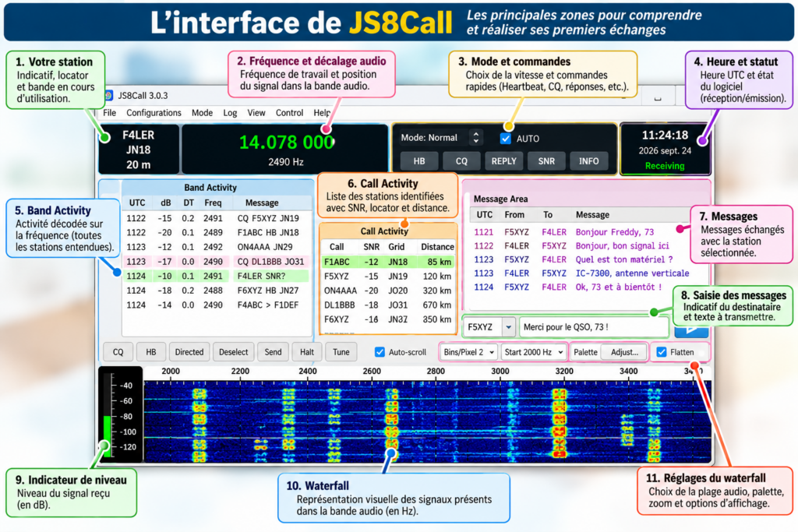Click the 11:24:18 UTC clock

click(x=665, y=136)
